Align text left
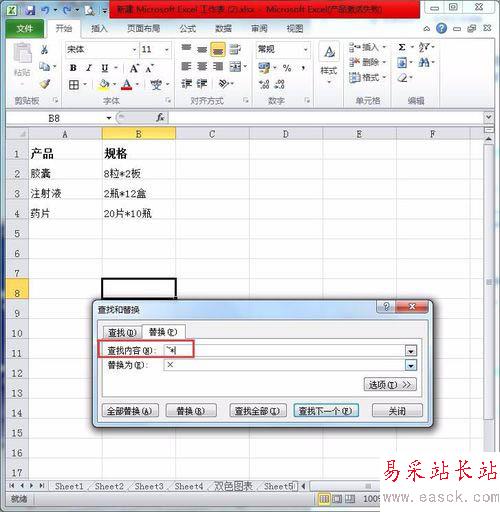The height and width of the screenshot is (512, 500). coord(186,66)
